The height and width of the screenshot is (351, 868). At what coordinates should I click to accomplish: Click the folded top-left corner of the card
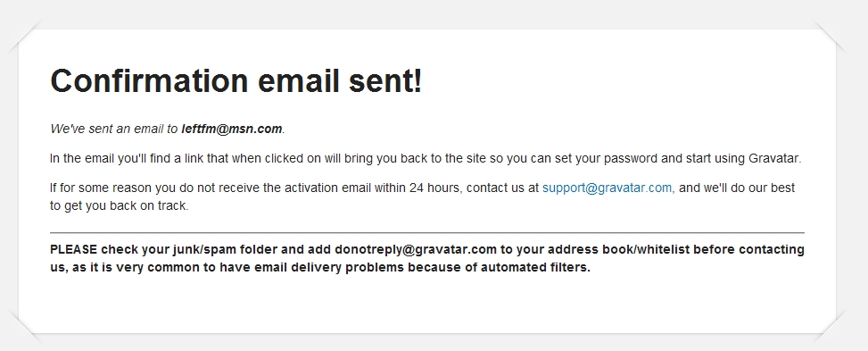[x=25, y=38]
